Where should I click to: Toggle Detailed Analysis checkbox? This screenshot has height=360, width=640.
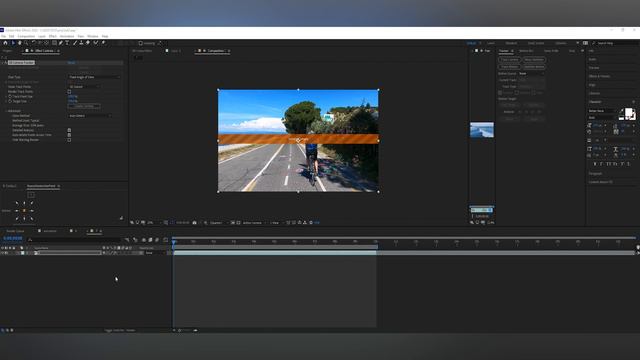[69, 130]
